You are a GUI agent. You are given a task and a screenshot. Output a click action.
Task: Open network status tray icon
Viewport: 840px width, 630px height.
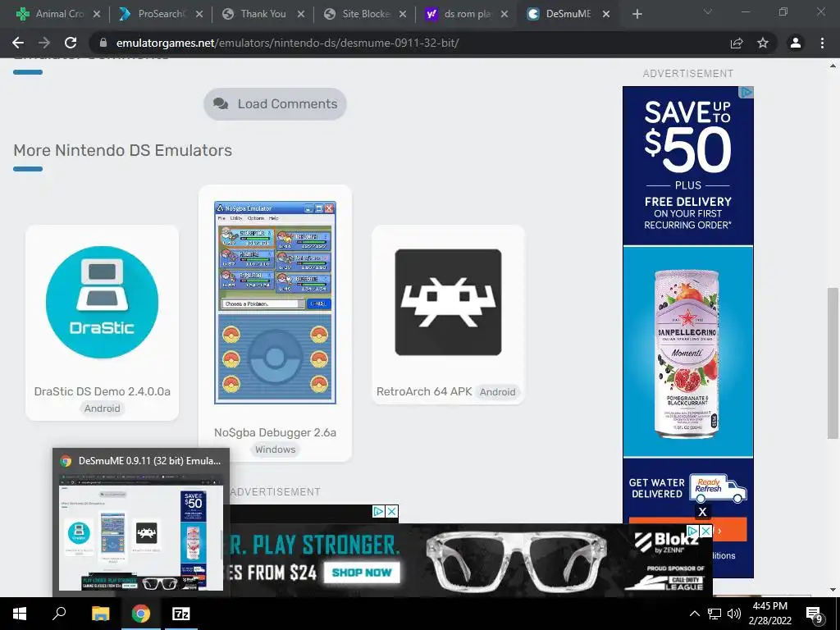coord(714,614)
